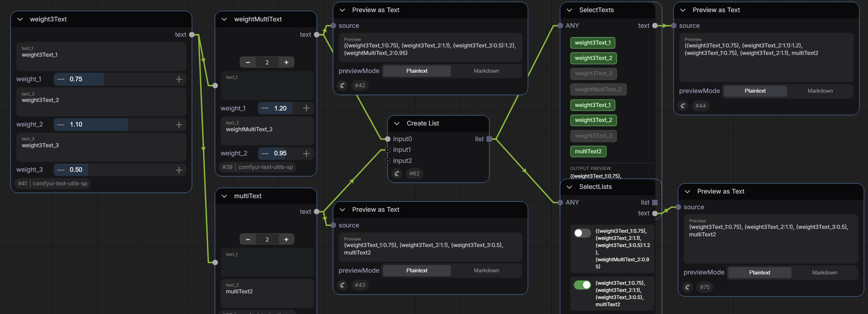This screenshot has width=868, height=314.
Task: Click plus icon to add input in multiText
Action: 286,240
